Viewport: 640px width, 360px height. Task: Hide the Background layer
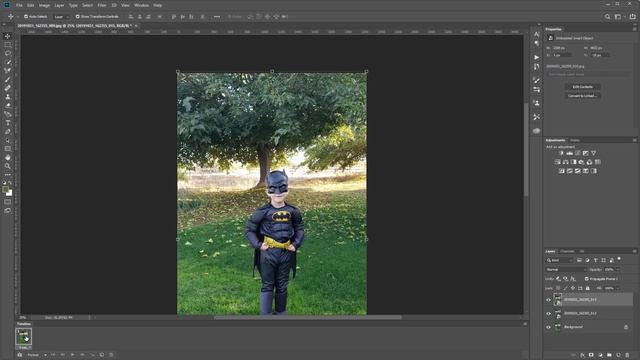(x=548, y=327)
